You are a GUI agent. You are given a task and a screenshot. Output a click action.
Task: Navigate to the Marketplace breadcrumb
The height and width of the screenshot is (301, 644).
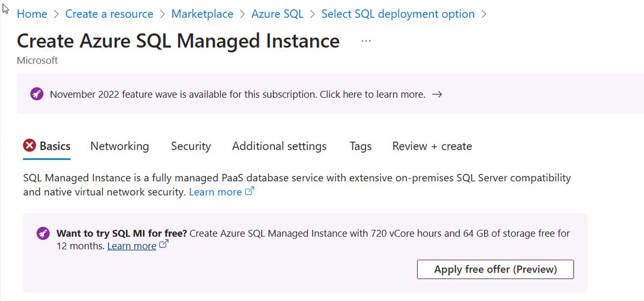[202, 14]
